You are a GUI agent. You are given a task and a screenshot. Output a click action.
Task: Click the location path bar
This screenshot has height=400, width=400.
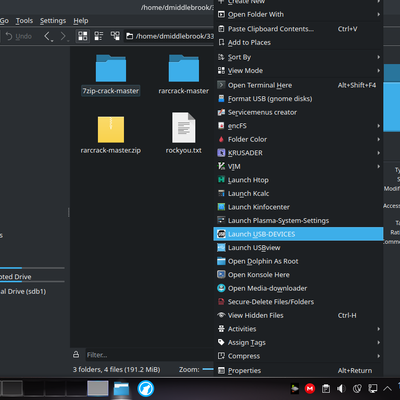point(169,36)
